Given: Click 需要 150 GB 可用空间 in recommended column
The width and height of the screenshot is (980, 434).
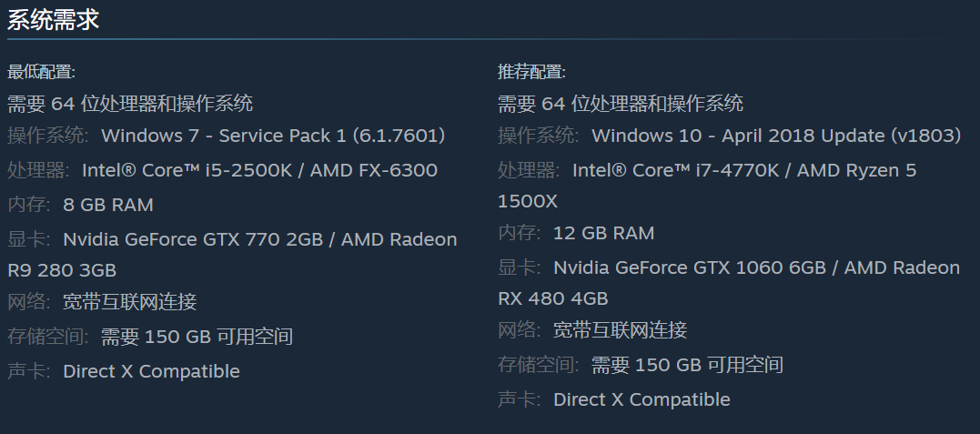Looking at the screenshot, I should 687,365.
